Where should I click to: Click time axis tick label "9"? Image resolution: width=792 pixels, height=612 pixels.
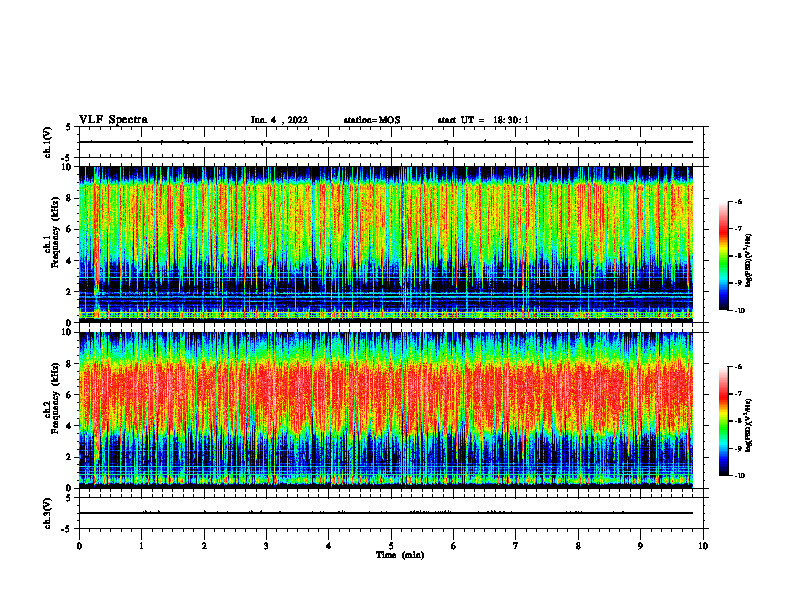(640, 546)
